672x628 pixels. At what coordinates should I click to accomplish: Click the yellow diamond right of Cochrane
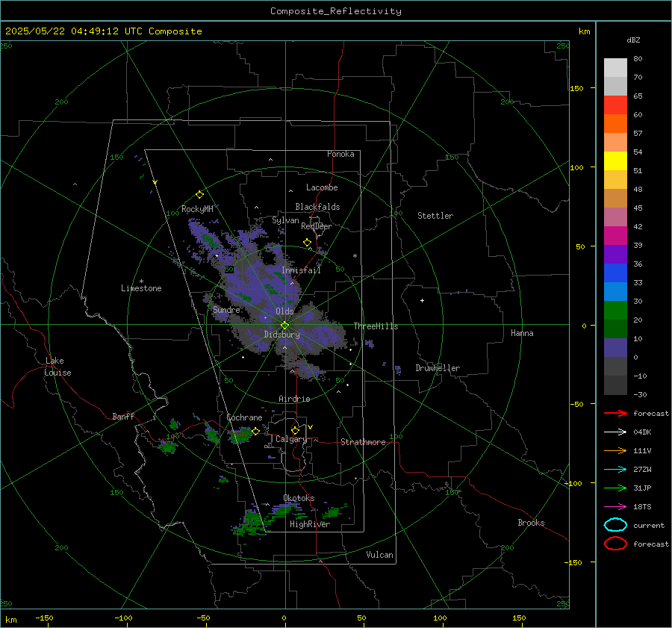click(x=255, y=432)
